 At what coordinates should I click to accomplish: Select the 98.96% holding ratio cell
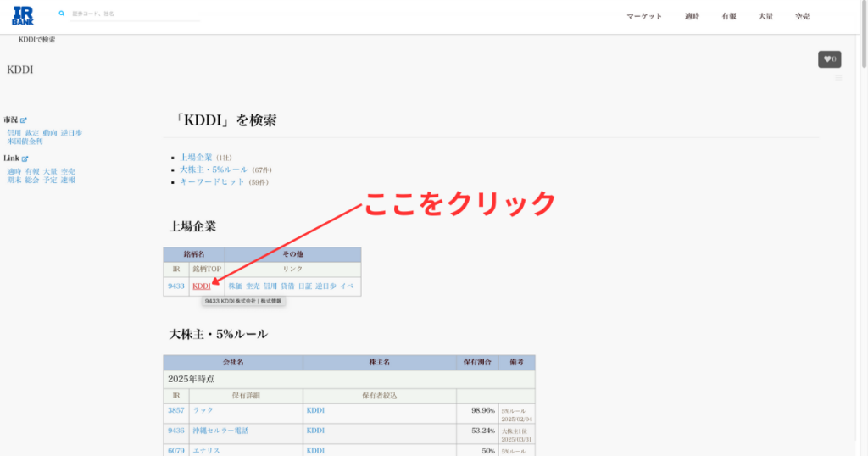(477, 414)
